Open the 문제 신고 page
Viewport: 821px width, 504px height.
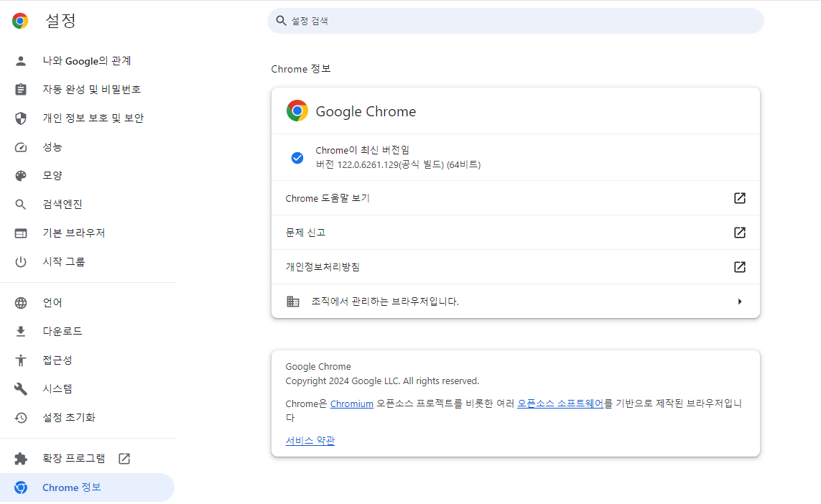(x=739, y=232)
